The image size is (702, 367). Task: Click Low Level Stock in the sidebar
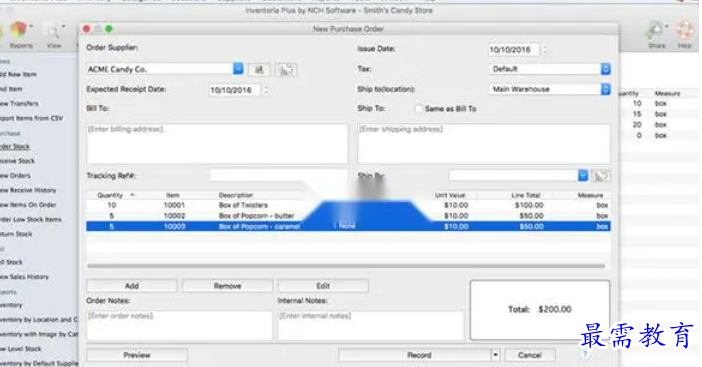pos(21,349)
